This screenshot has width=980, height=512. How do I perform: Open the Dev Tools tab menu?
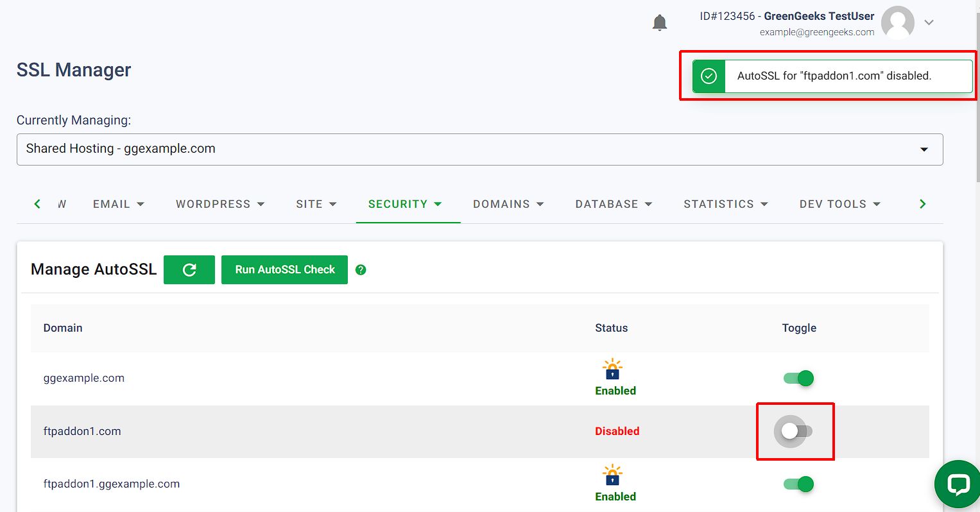[840, 204]
